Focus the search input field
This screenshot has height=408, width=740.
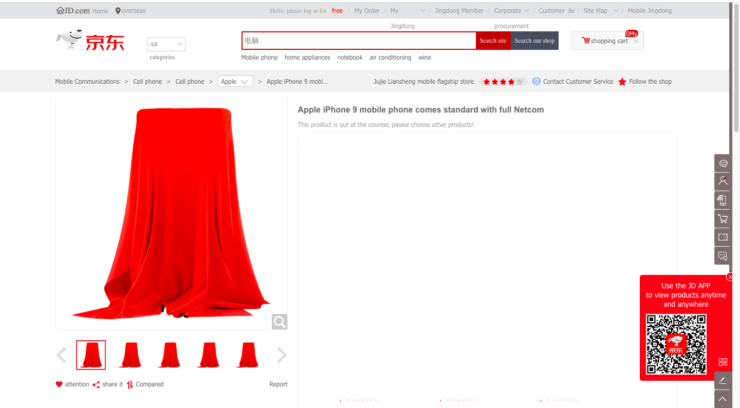[x=359, y=41]
